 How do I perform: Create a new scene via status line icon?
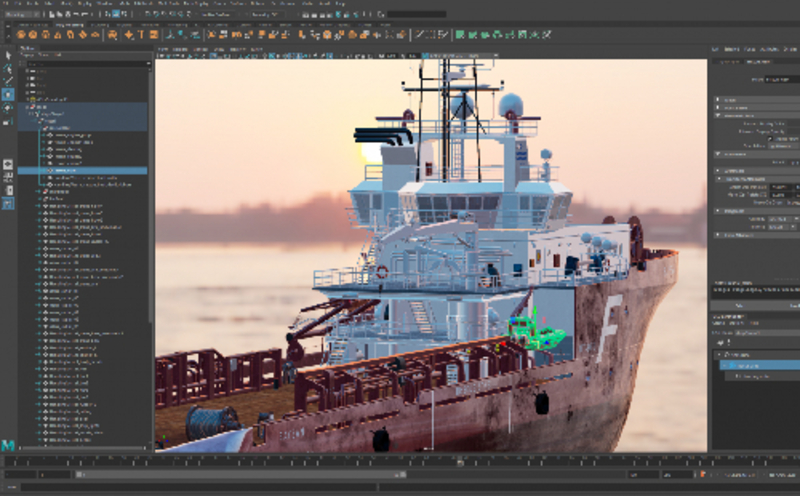click(x=52, y=14)
